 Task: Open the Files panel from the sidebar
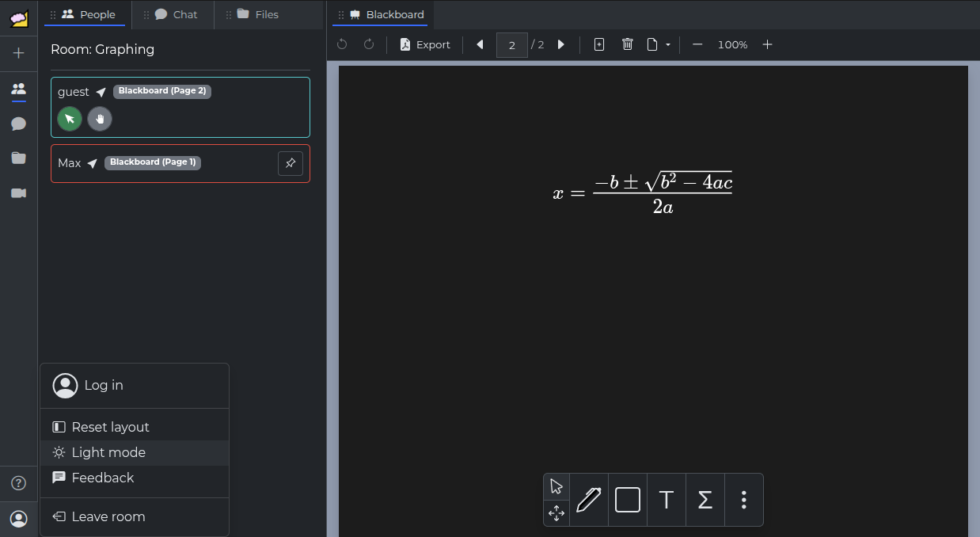coord(18,158)
